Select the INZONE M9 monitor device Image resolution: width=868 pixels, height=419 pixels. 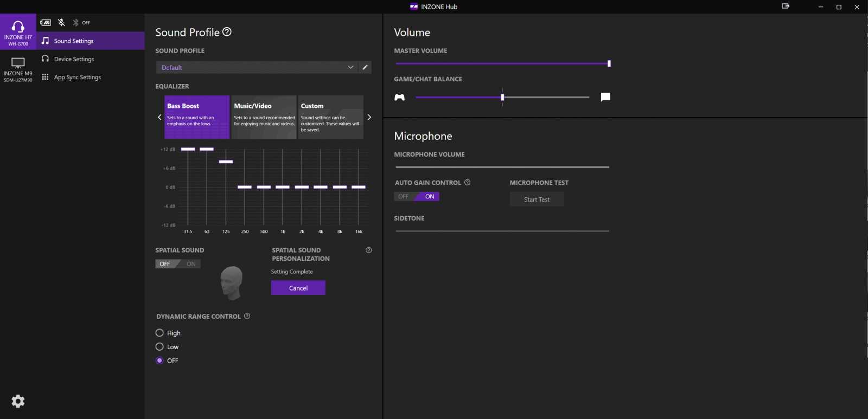18,69
